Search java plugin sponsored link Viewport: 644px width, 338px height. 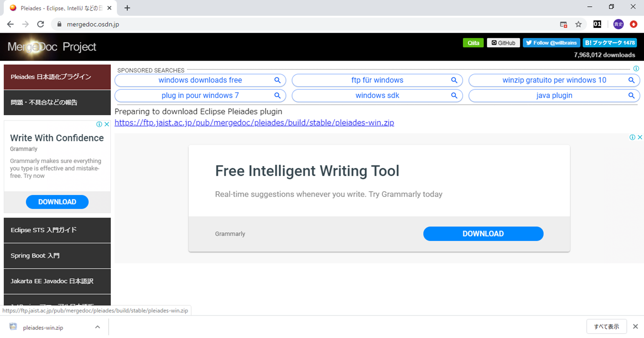click(x=554, y=96)
